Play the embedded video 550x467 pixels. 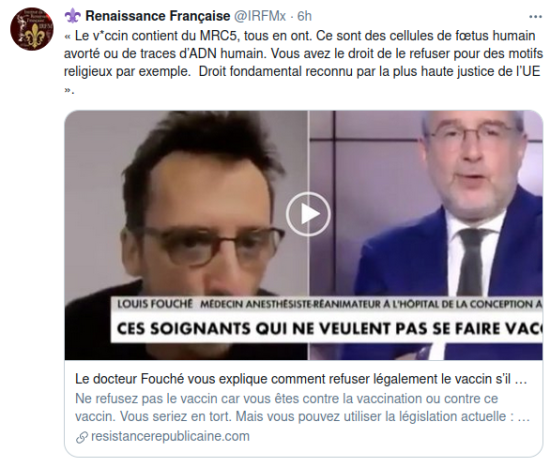[308, 214]
